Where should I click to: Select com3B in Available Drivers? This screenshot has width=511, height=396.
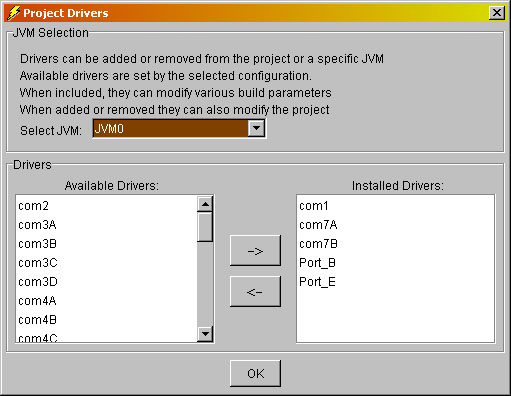[x=107, y=244]
